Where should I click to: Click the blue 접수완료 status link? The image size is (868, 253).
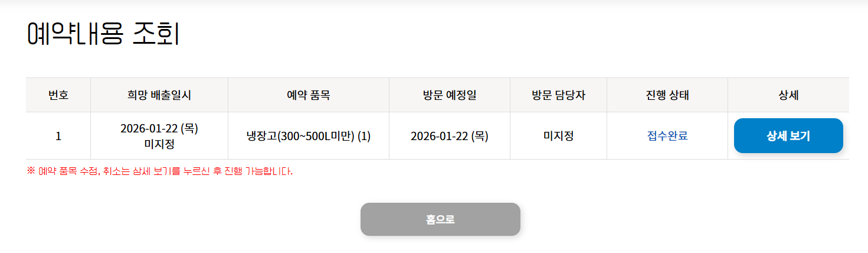tap(667, 136)
